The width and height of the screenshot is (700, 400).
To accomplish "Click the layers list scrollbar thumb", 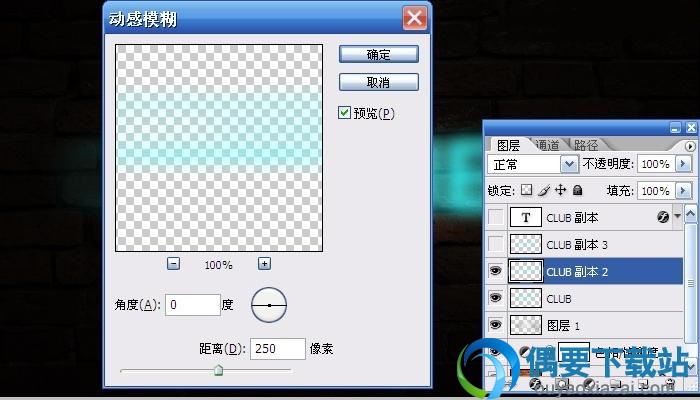I will click(x=691, y=283).
